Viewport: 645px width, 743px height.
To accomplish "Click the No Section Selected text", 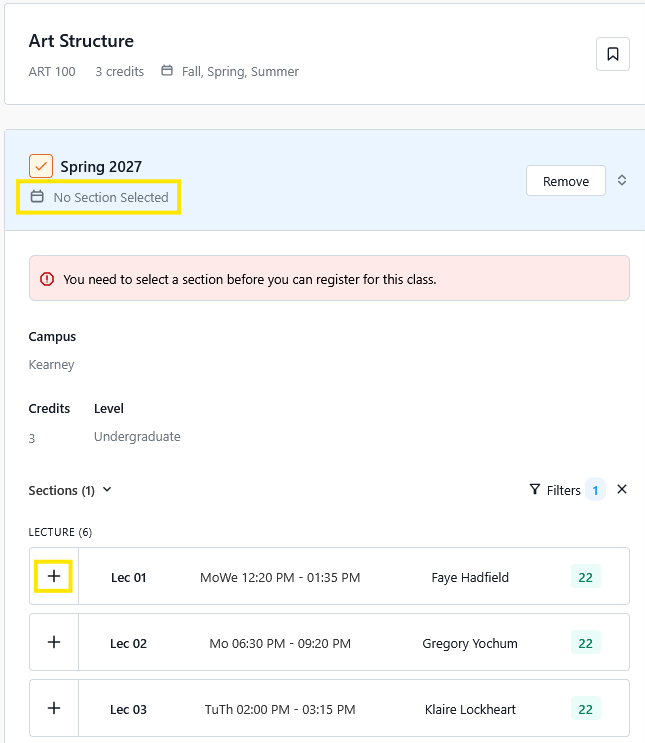I will click(111, 197).
